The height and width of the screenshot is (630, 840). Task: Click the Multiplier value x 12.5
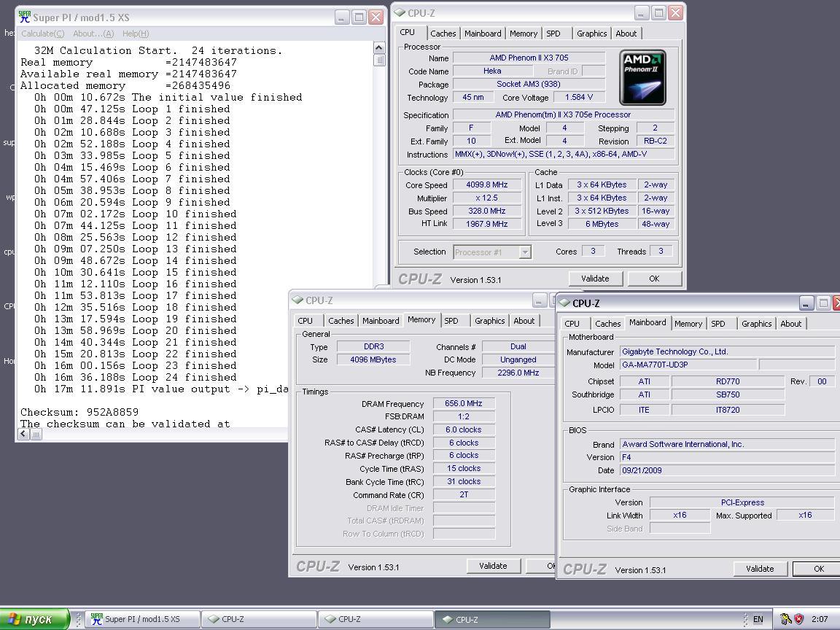tap(487, 198)
